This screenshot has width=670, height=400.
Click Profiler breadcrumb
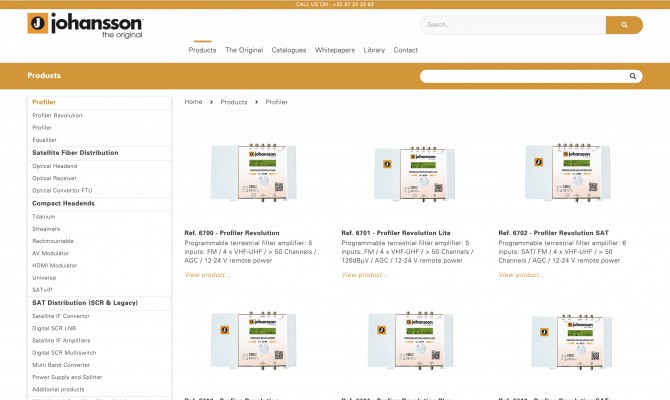(276, 102)
